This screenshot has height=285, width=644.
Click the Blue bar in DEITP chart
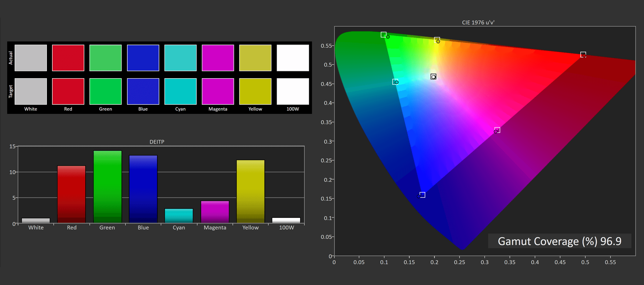click(x=143, y=189)
